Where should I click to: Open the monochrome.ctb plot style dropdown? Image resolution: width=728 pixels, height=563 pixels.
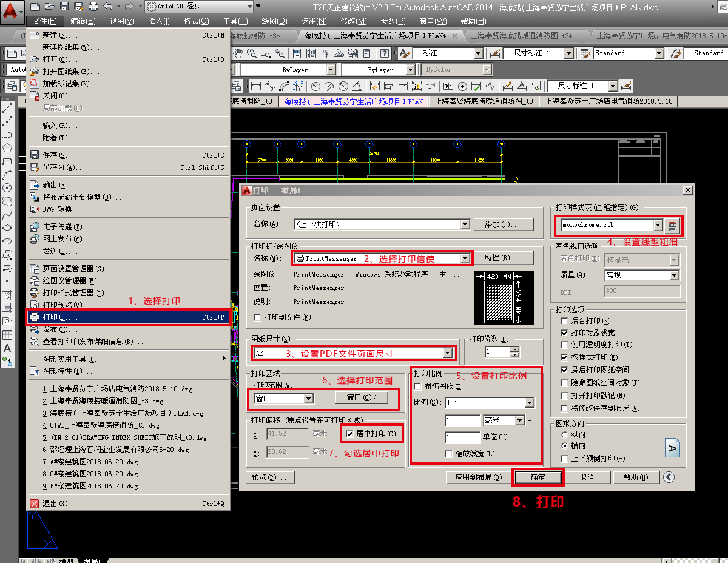tap(658, 225)
